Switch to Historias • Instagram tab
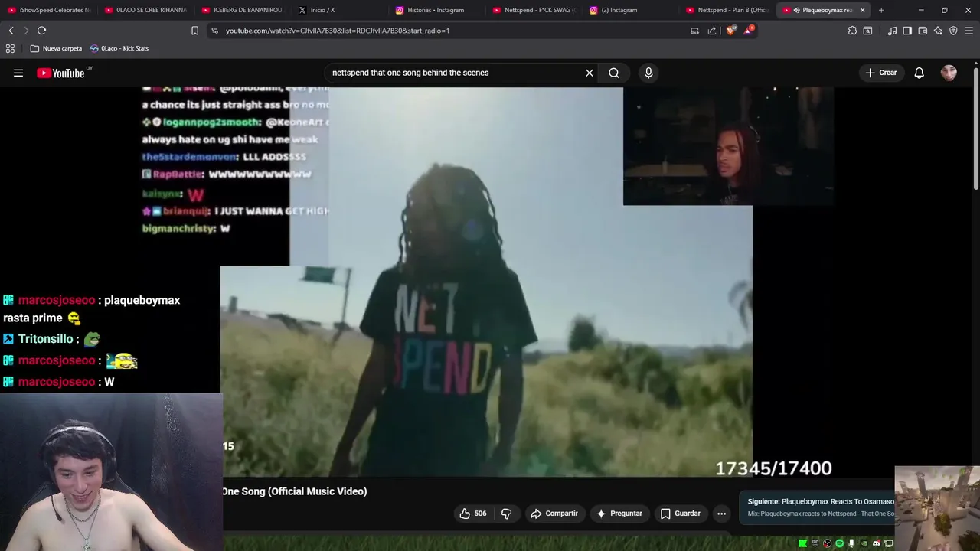This screenshot has width=980, height=551. [436, 10]
